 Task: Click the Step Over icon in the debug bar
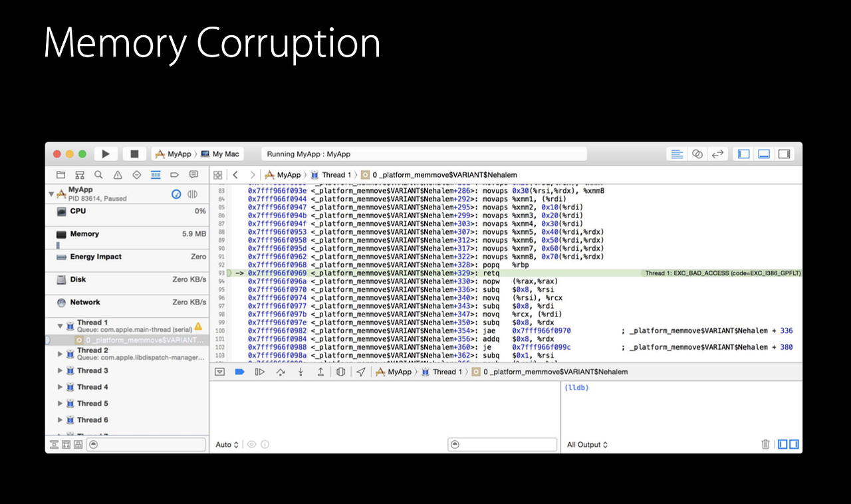281,372
